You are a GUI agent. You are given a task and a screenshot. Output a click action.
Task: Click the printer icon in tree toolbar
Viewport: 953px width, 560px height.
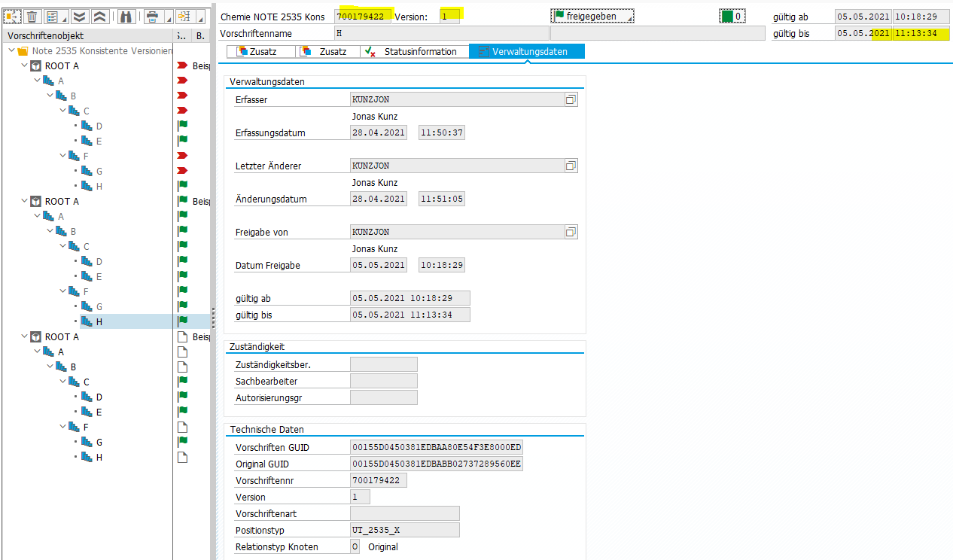(153, 17)
